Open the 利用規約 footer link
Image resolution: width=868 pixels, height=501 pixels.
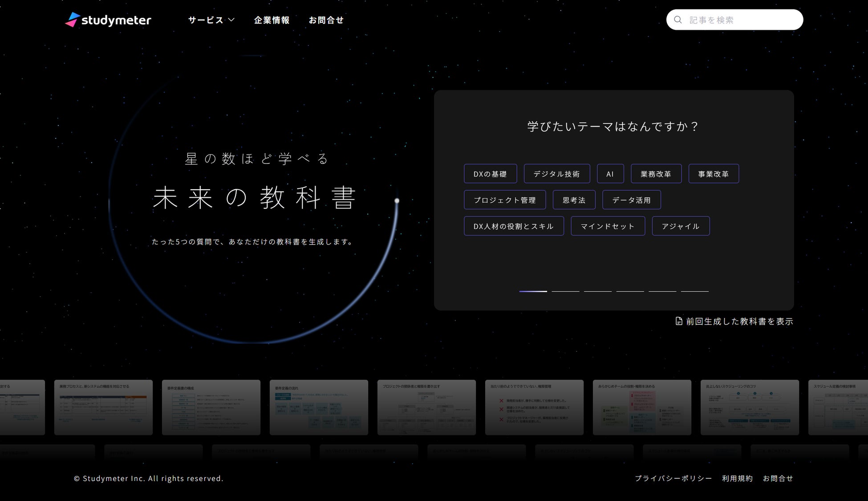737,478
